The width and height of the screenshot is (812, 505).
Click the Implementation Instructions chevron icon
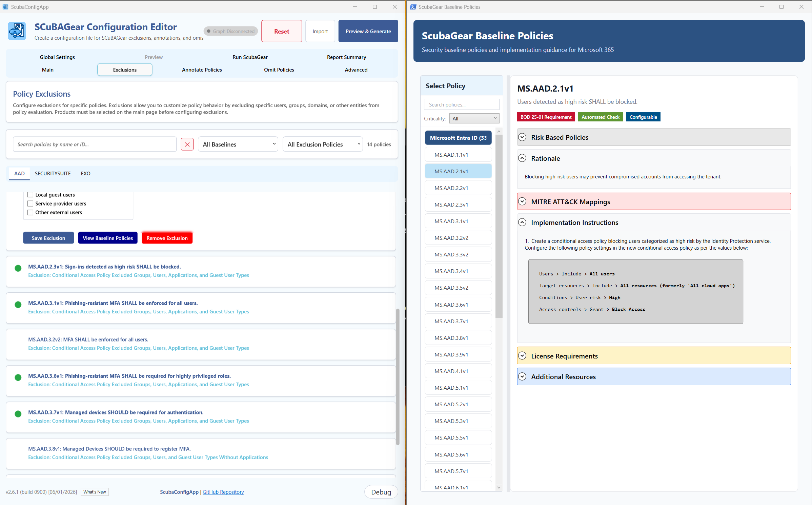(522, 222)
